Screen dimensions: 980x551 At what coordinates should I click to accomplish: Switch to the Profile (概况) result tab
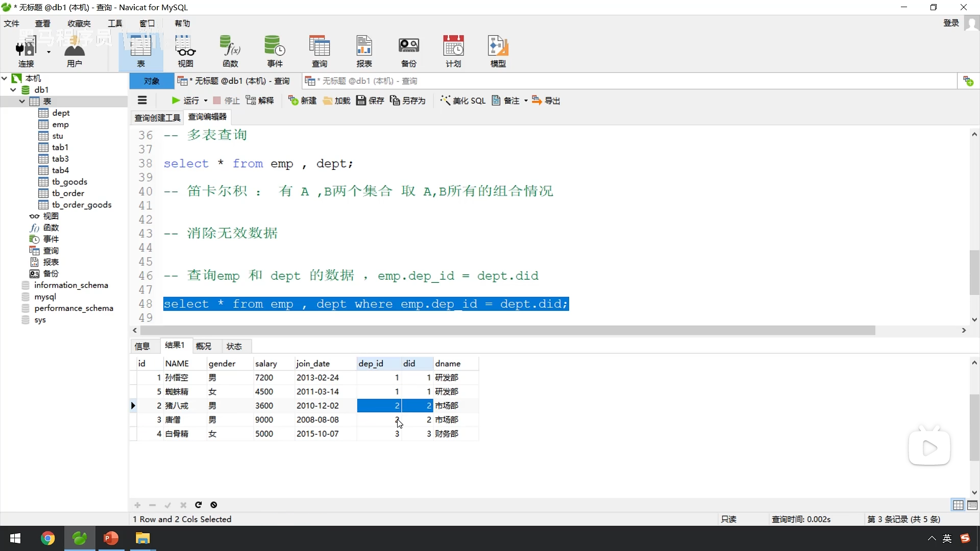[204, 346]
